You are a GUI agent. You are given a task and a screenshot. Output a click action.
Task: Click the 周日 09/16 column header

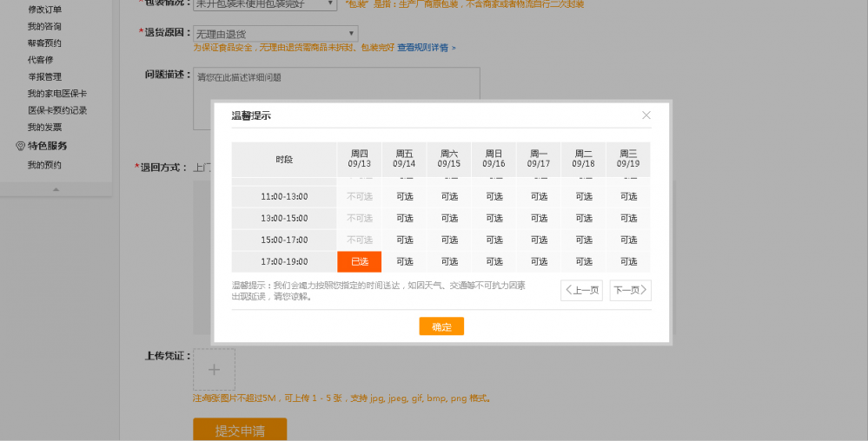tap(494, 160)
